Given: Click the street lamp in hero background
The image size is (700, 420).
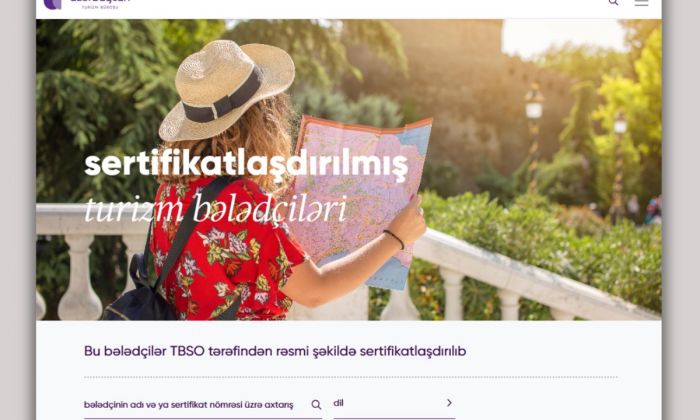Looking at the screenshot, I should pyautogui.click(x=533, y=134).
